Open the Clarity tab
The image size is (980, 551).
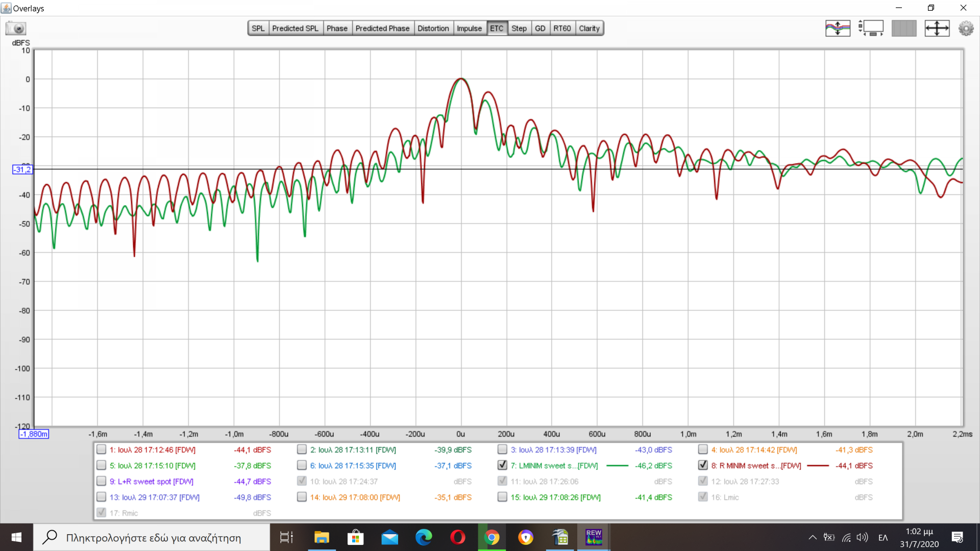pyautogui.click(x=589, y=28)
